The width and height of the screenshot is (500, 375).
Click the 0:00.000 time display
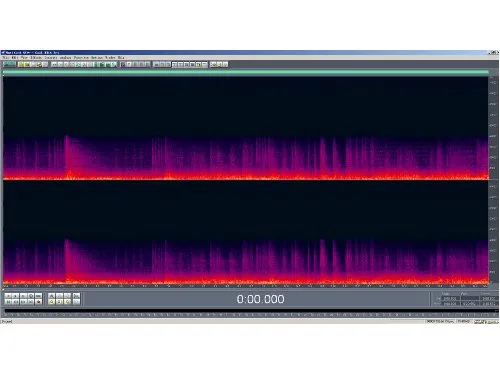(260, 299)
